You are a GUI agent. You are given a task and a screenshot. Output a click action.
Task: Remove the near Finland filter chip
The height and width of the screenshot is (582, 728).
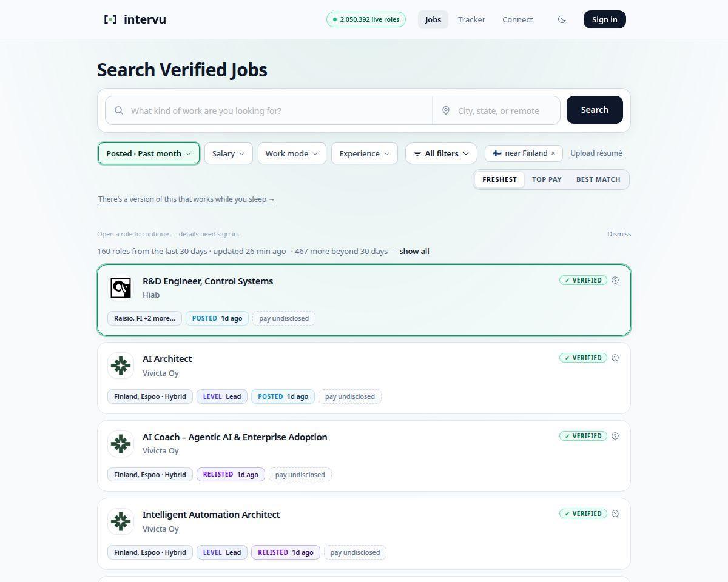point(553,153)
